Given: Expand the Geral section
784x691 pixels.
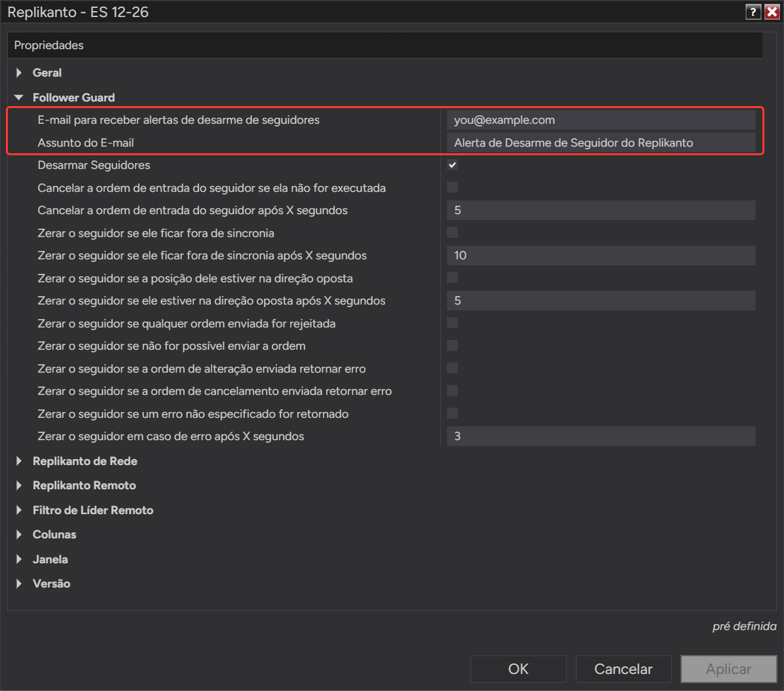Looking at the screenshot, I should pos(19,73).
